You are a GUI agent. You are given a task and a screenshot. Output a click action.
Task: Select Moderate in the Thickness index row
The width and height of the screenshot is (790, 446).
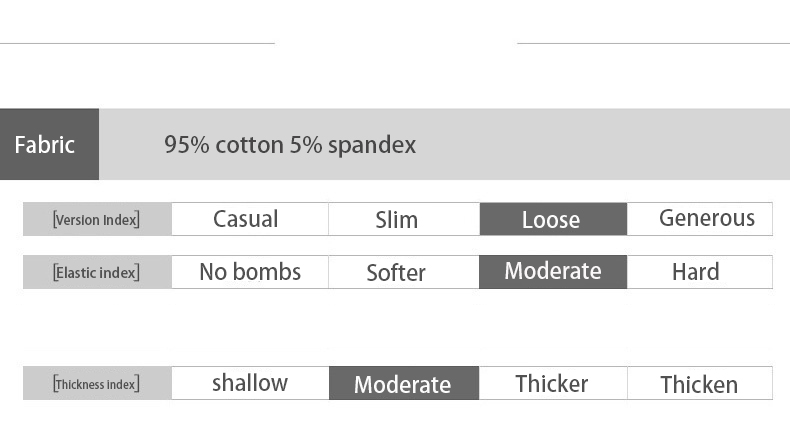click(403, 384)
